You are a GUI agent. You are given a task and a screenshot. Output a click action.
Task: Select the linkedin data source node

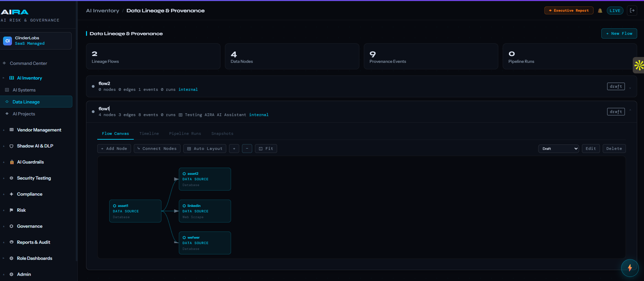pyautogui.click(x=205, y=211)
